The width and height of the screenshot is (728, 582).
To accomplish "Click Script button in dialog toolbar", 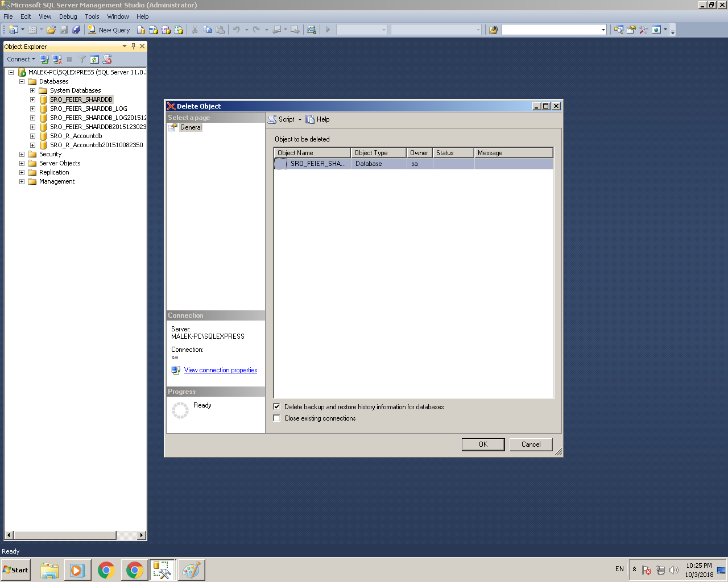I will click(282, 119).
